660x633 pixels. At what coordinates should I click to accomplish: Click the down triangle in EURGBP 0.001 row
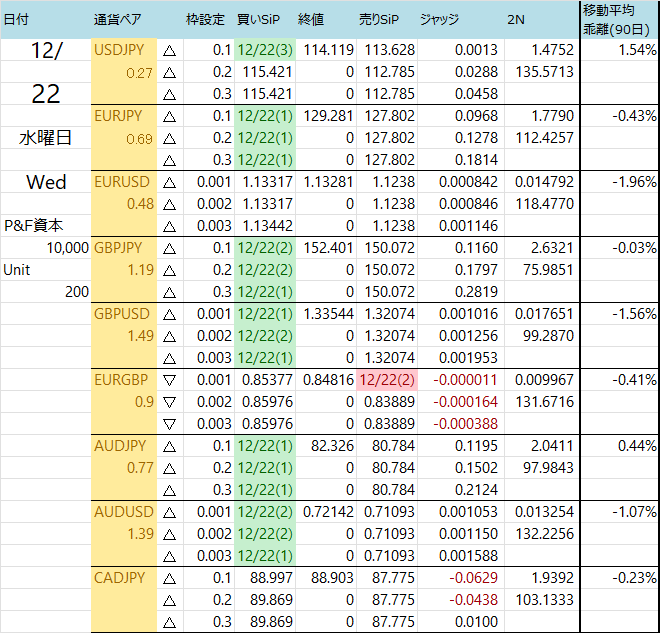169,380
